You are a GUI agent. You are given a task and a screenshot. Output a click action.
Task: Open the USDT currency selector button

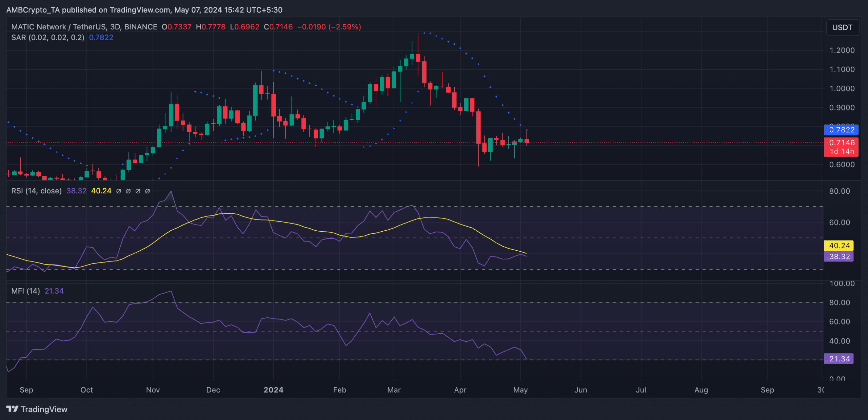(x=842, y=27)
